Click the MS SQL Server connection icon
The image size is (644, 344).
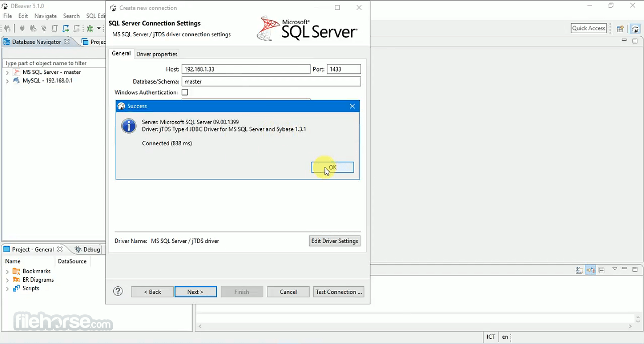[x=17, y=72]
